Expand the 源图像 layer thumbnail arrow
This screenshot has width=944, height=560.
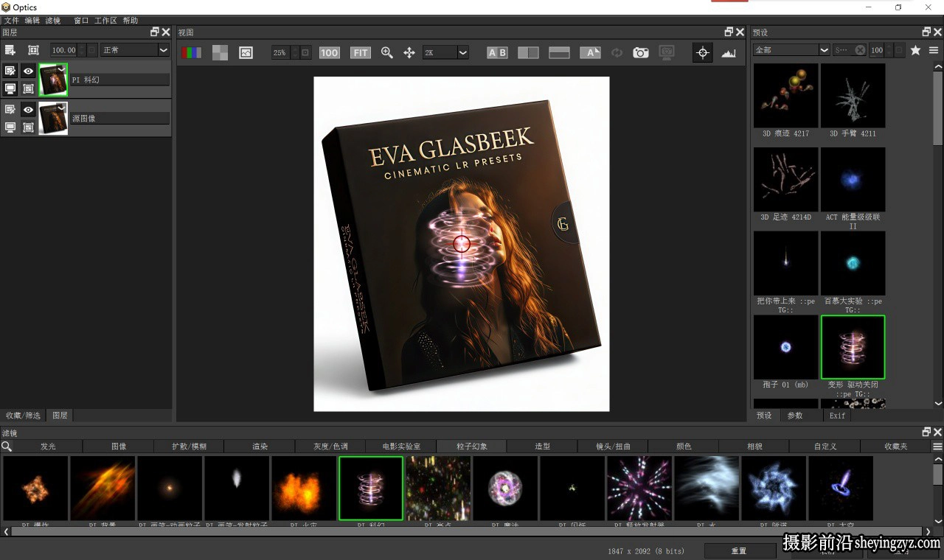61,107
